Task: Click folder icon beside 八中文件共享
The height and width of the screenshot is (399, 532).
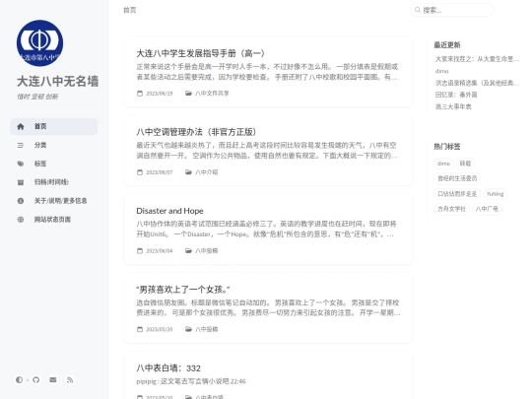Action: coord(188,94)
